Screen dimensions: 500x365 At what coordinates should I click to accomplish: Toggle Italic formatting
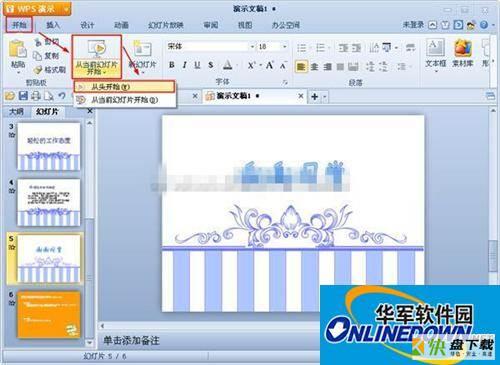(x=184, y=65)
